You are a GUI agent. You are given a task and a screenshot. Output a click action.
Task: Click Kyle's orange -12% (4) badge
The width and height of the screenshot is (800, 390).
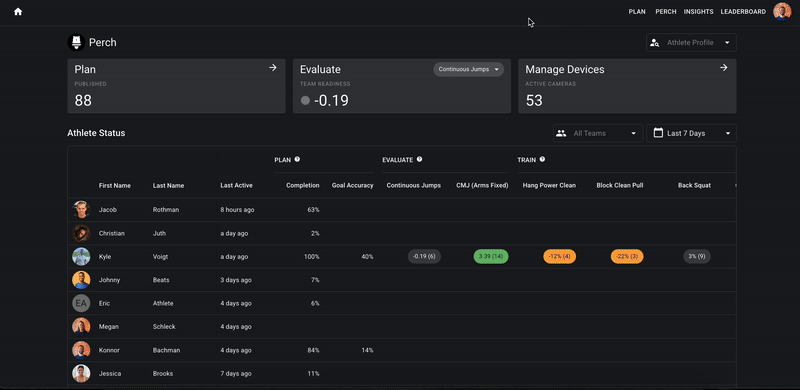[560, 256]
